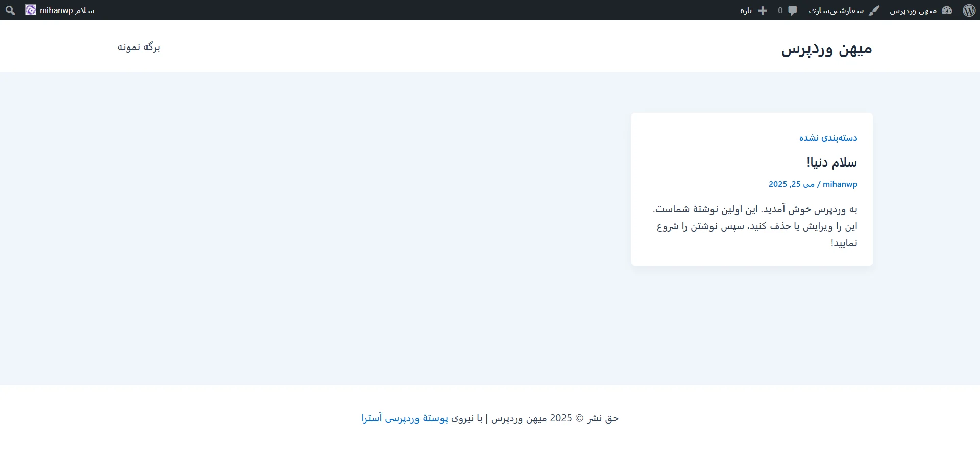Open the comments bubble icon

[793, 10]
